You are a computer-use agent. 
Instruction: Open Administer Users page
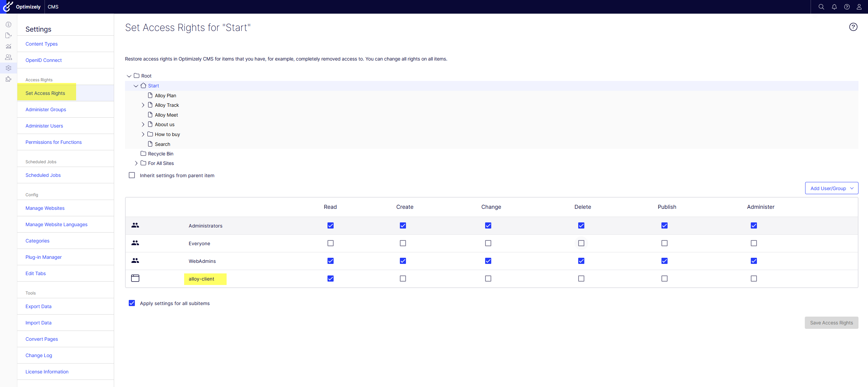pyautogui.click(x=44, y=126)
